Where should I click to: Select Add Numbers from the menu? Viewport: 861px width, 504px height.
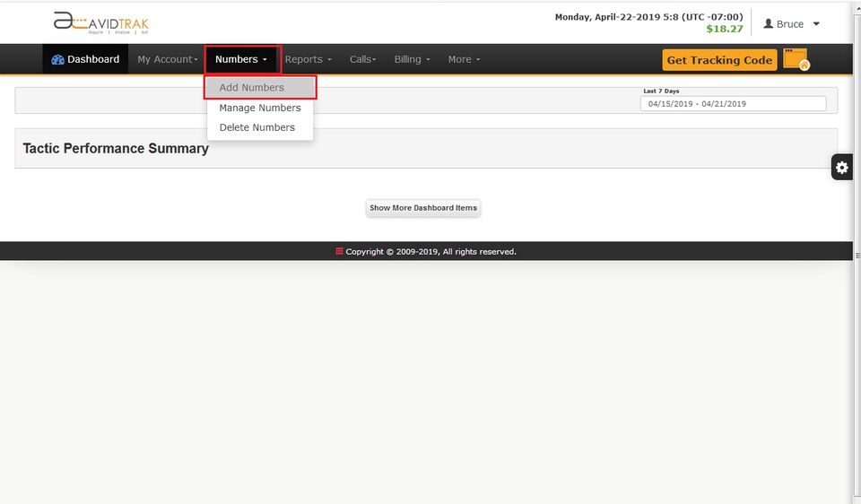(x=260, y=87)
